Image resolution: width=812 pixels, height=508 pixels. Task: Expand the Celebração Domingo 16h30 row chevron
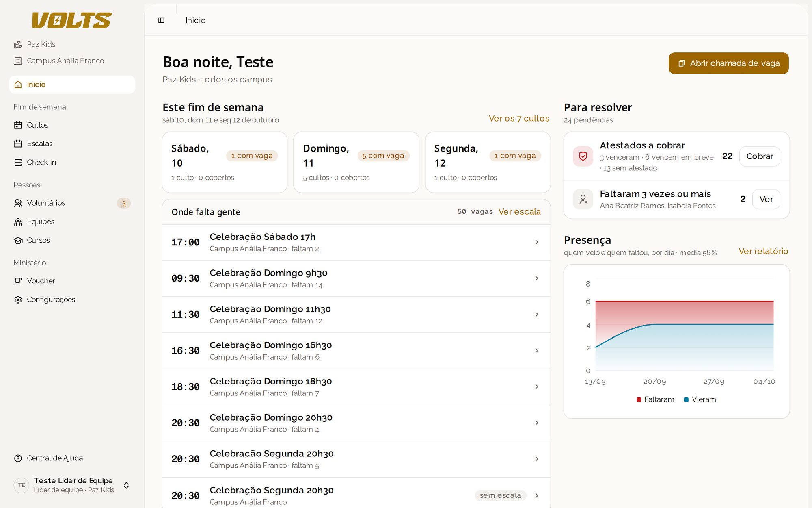(537, 351)
